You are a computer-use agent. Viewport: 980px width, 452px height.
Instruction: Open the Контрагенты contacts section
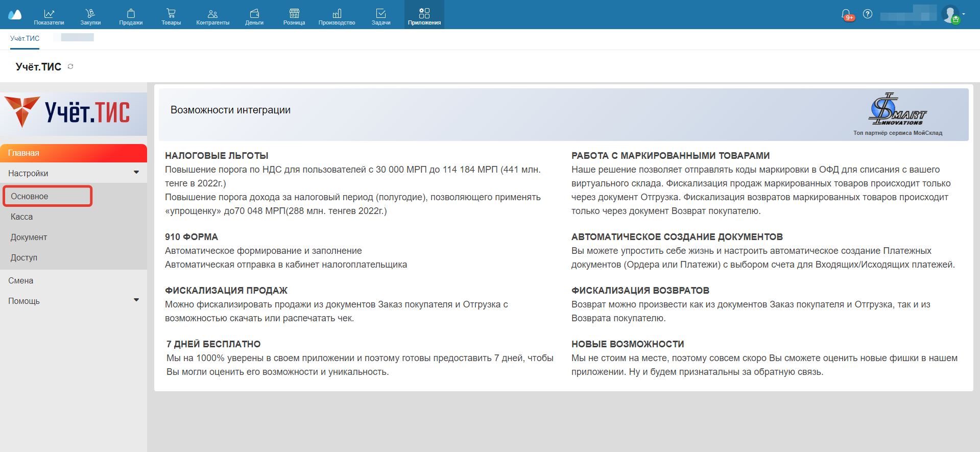[x=212, y=15]
